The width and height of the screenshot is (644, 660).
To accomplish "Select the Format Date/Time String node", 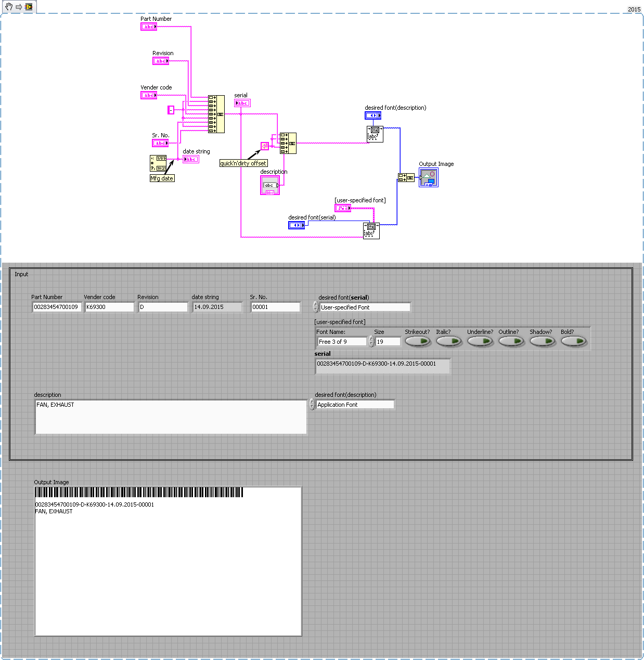I will tap(158, 163).
